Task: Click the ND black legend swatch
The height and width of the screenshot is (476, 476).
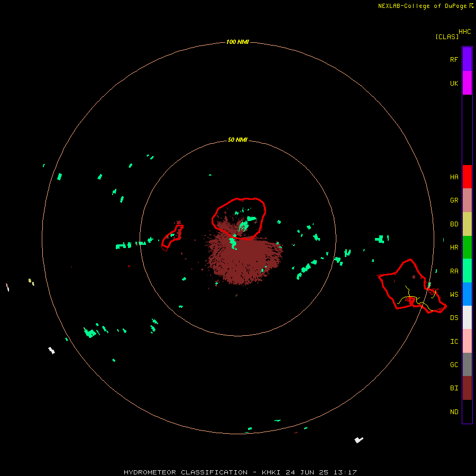Action: click(467, 411)
